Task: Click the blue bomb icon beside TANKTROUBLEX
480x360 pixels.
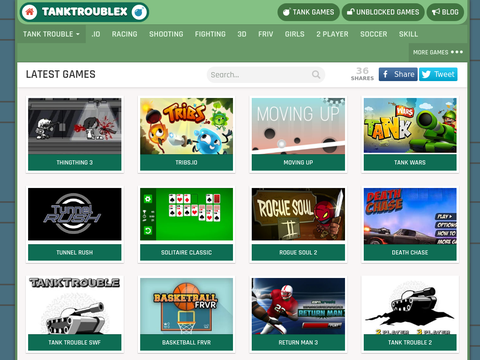Action: point(139,12)
